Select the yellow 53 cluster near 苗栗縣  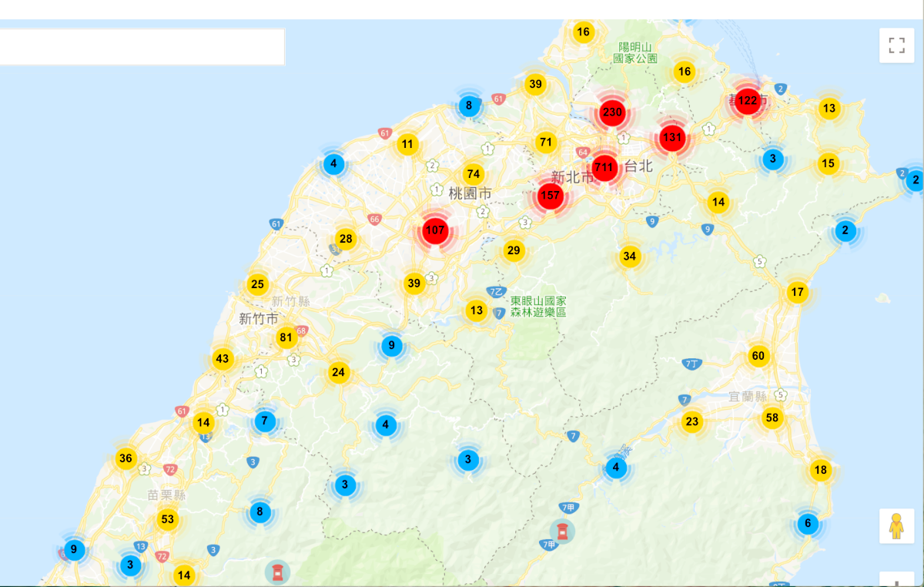[x=168, y=519]
